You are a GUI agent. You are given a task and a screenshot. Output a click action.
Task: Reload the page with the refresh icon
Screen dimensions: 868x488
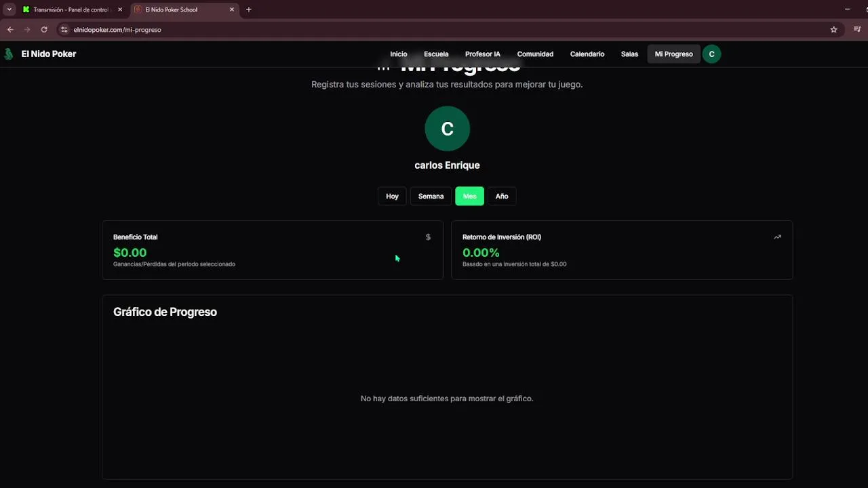point(44,30)
